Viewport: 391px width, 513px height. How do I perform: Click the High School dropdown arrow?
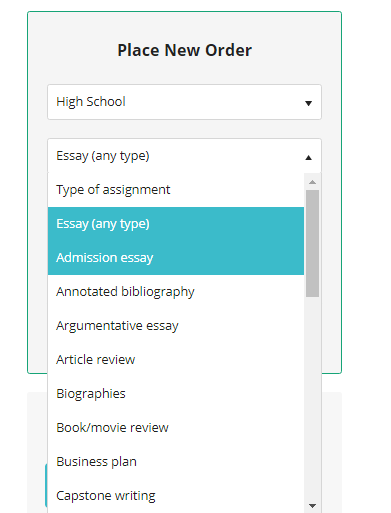(x=308, y=103)
